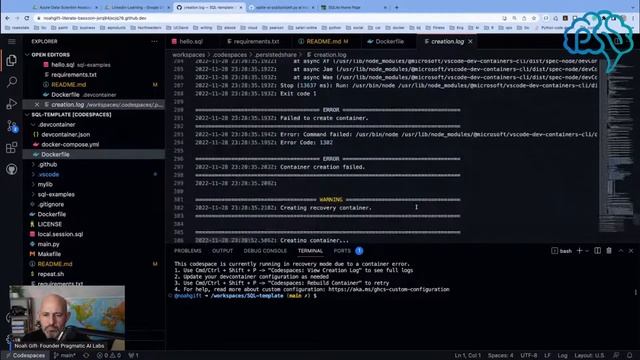Open local.session.sql file
This screenshot has height=360, width=640.
[x=60, y=234]
